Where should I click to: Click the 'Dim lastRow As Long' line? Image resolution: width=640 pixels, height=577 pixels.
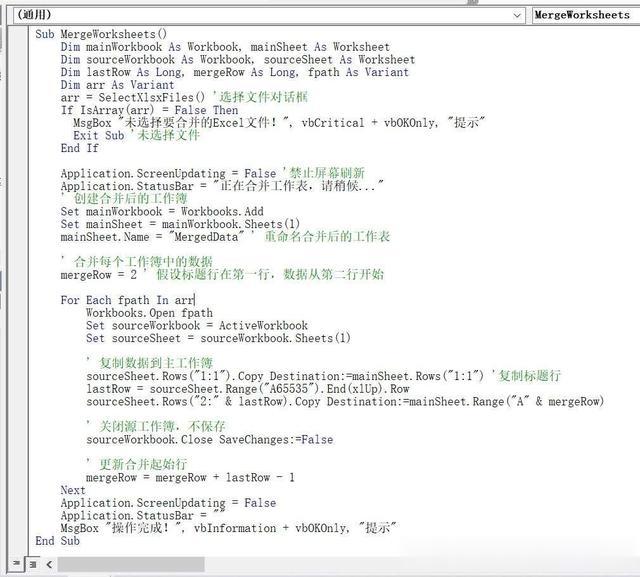[235, 72]
